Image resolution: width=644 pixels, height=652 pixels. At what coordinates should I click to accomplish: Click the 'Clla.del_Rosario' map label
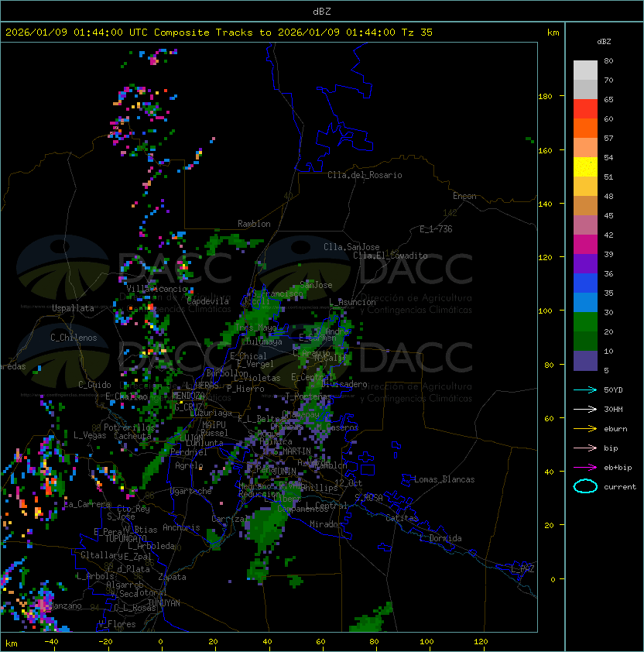(x=365, y=175)
